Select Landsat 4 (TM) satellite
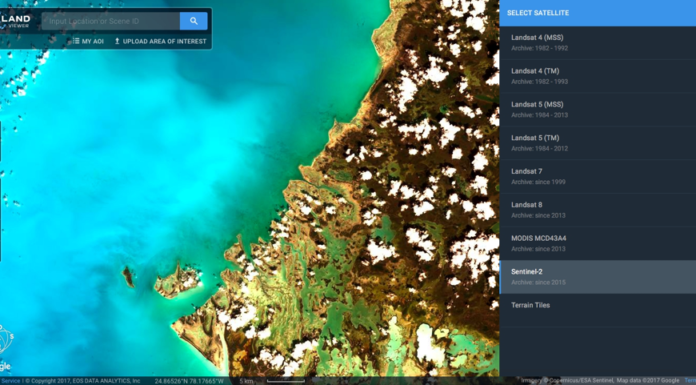696x385 pixels. [x=597, y=76]
